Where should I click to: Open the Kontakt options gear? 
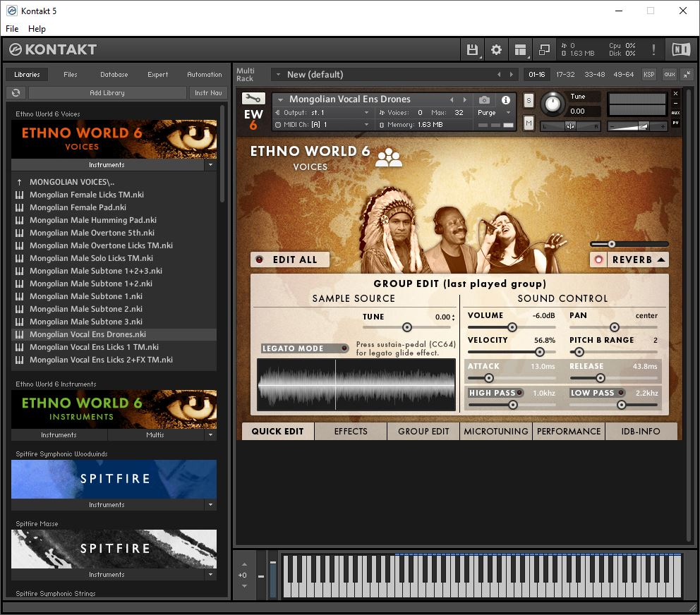click(496, 49)
